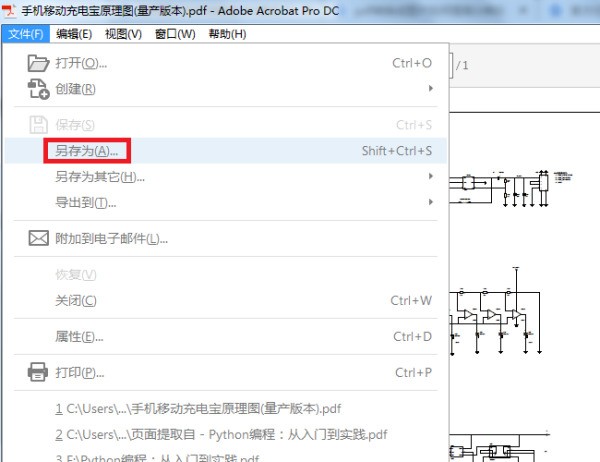This screenshot has width=600, height=462.
Task: Choose 创建(R) menu entry
Action: point(226,89)
